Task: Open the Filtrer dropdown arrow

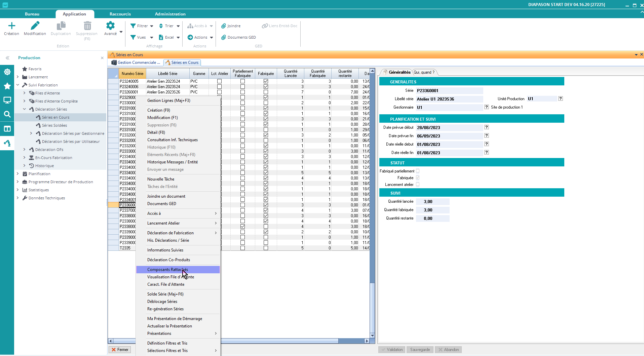Action: [x=152, y=26]
